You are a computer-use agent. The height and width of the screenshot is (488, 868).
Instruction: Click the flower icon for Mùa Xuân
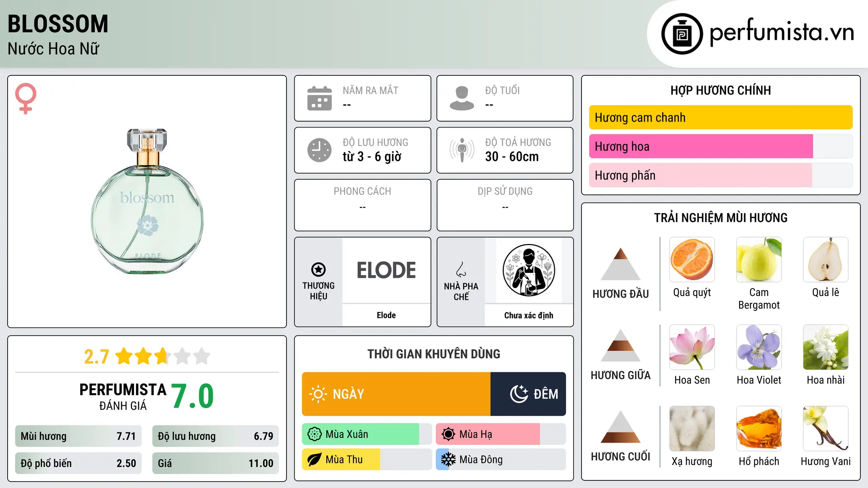314,434
